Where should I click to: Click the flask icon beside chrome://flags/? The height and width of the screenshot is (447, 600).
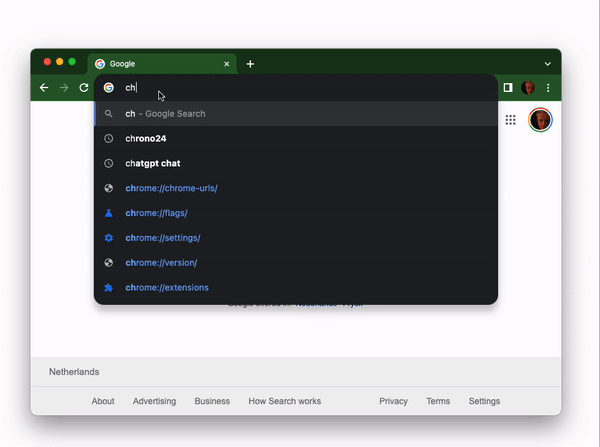[x=109, y=213]
